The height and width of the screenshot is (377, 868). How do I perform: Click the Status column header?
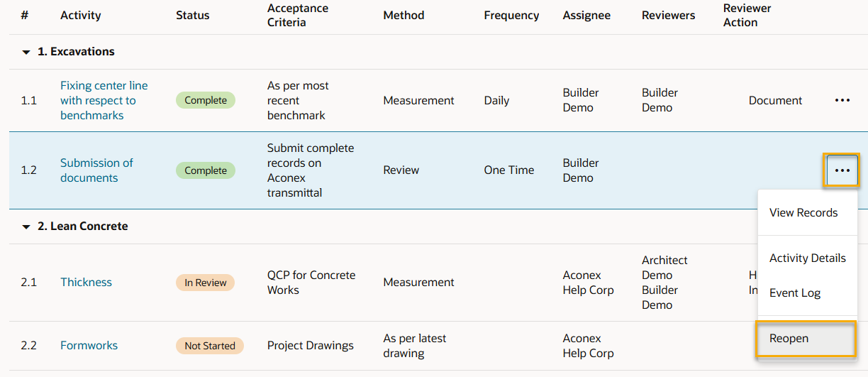[193, 15]
